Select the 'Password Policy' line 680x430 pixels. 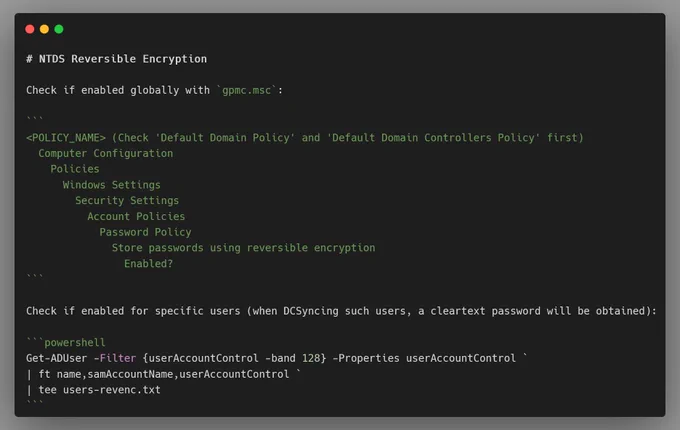[145, 232]
